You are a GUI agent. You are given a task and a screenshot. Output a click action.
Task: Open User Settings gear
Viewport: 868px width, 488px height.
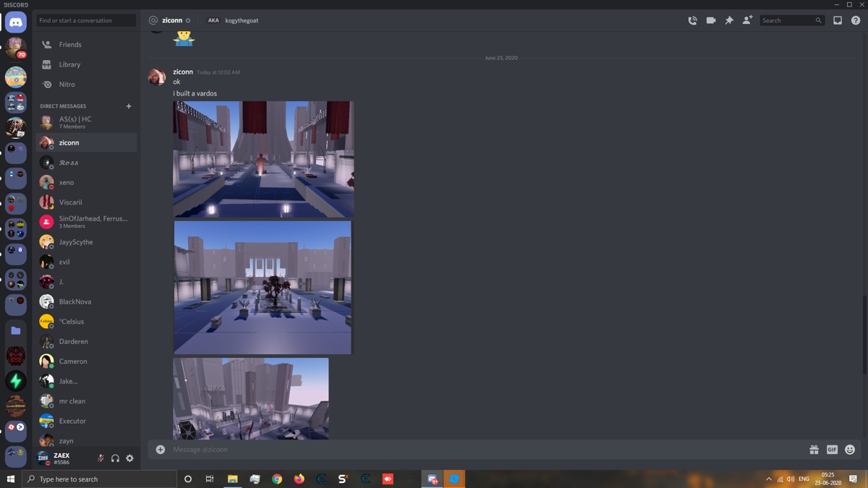pyautogui.click(x=129, y=458)
